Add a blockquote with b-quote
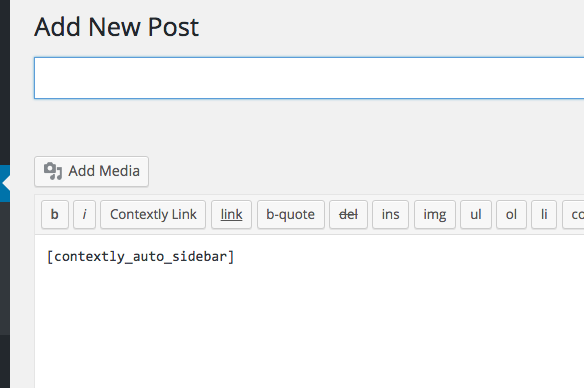584x388 pixels. click(x=291, y=214)
